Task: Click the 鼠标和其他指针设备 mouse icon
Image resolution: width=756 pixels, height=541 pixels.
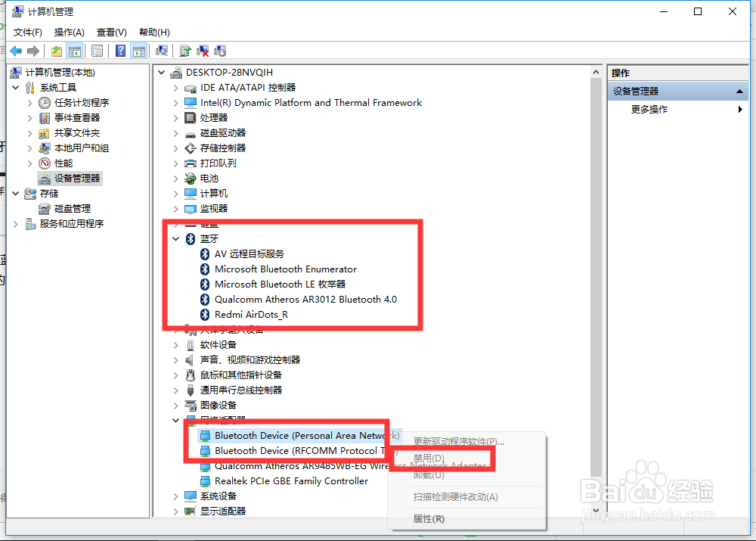Action: 191,375
